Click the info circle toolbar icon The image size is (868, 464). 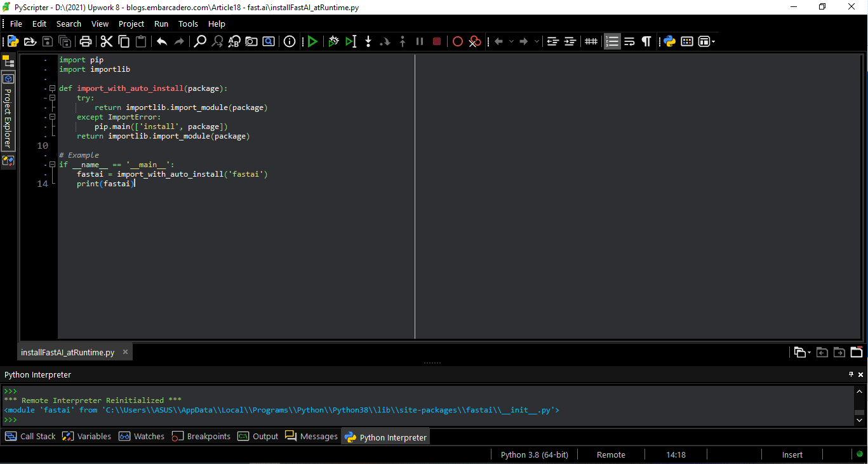pyautogui.click(x=290, y=41)
